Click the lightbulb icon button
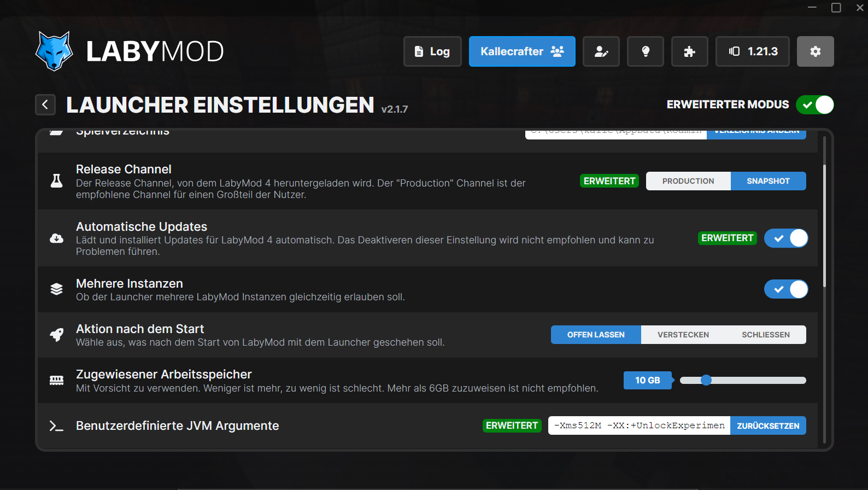 point(645,51)
